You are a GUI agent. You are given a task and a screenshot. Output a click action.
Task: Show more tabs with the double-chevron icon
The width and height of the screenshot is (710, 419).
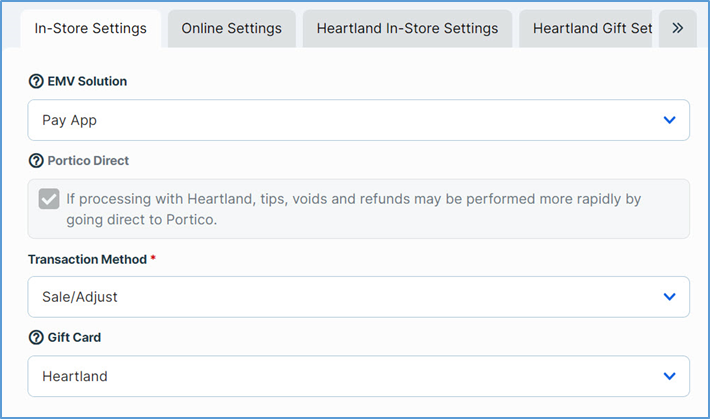pyautogui.click(x=677, y=28)
